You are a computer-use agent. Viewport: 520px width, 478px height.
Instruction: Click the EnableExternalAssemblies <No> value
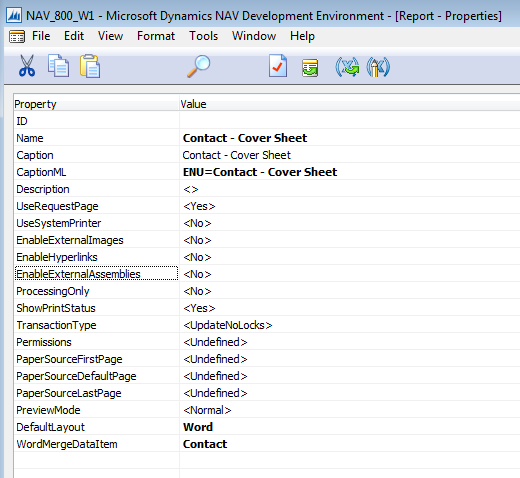coord(197,274)
